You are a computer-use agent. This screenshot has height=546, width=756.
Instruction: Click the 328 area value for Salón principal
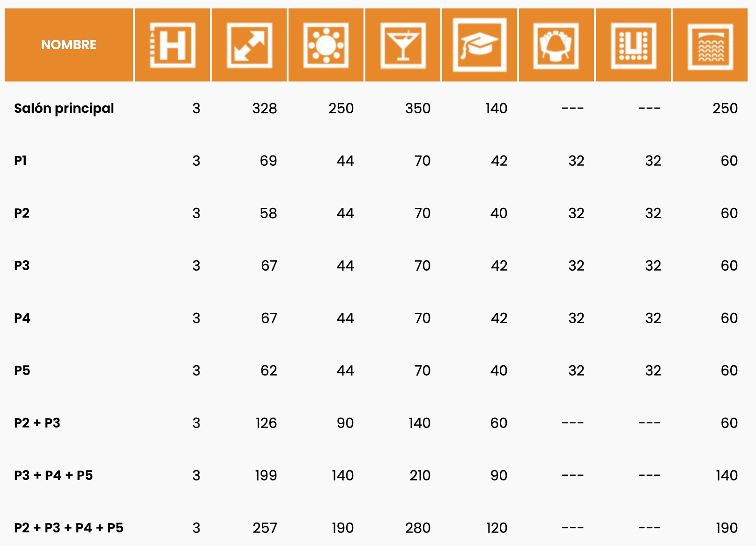pyautogui.click(x=265, y=109)
